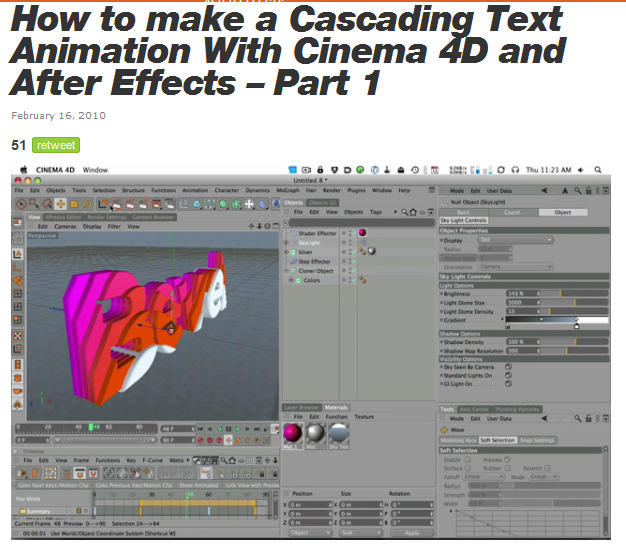Screen dimensions: 626x548
Task: Click the Object Manager search magnifier icon
Action: point(405,212)
